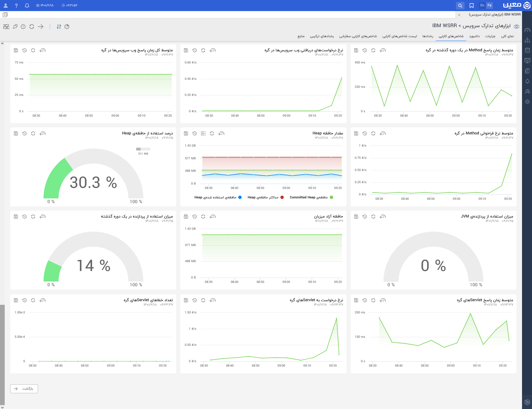
Task: Click the Maeen logo at top right
Action: coord(517,5)
